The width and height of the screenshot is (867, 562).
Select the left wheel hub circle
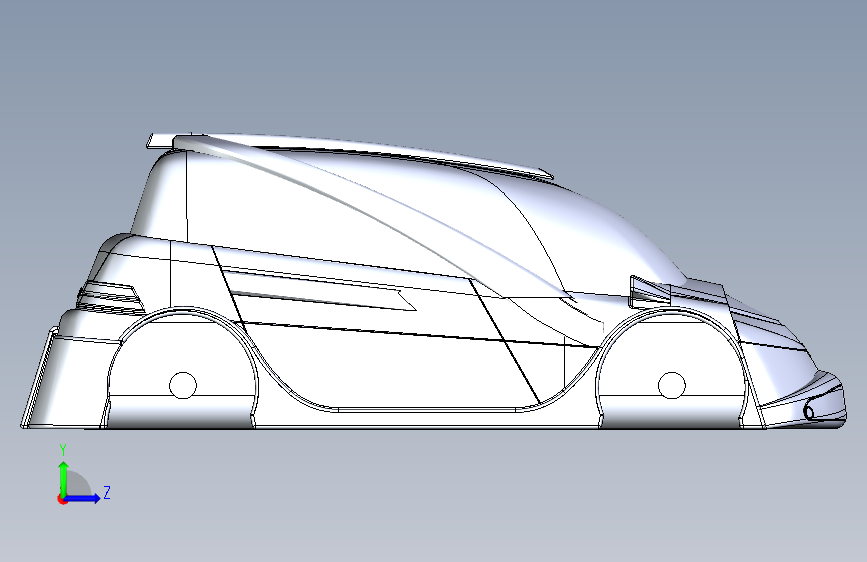pyautogui.click(x=183, y=385)
